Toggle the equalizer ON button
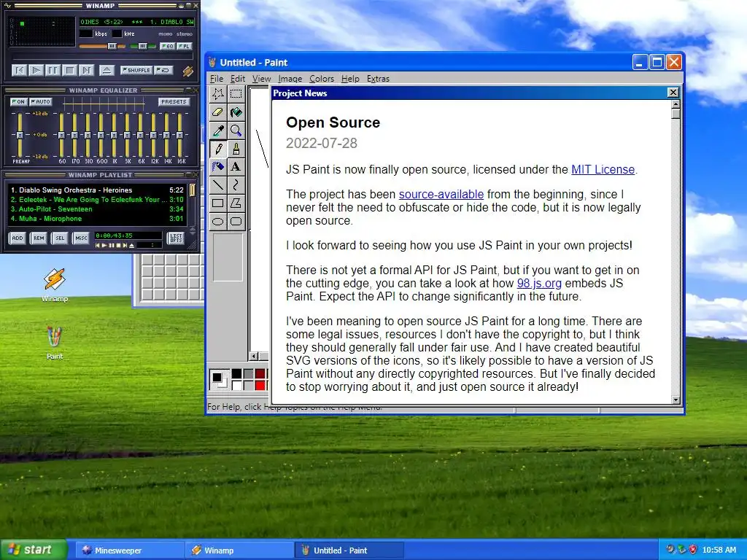Screen dimensions: 747x560 point(18,102)
